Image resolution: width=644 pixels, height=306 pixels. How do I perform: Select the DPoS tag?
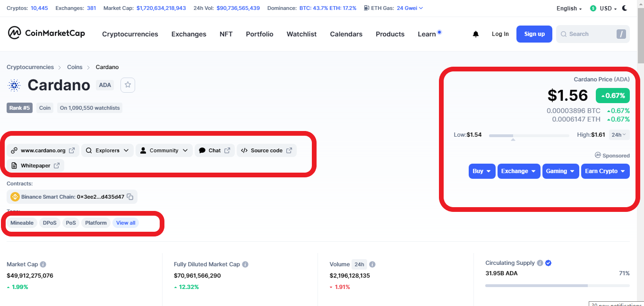click(50, 223)
